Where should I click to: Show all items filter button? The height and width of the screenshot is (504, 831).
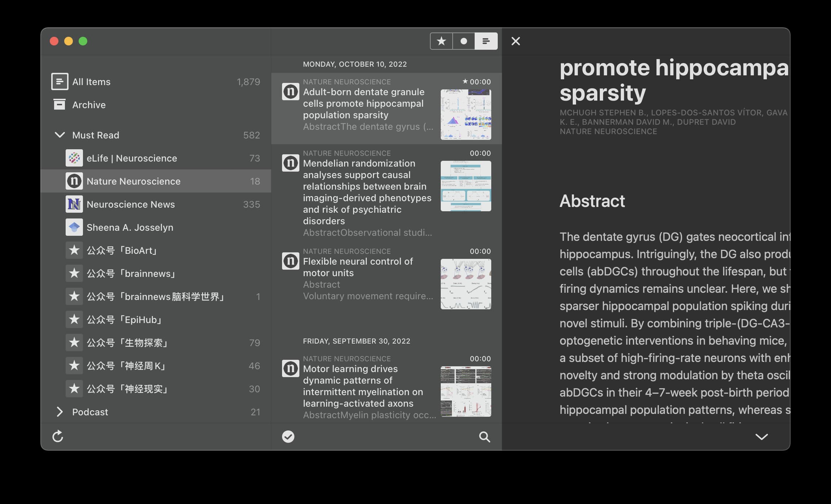coord(486,41)
